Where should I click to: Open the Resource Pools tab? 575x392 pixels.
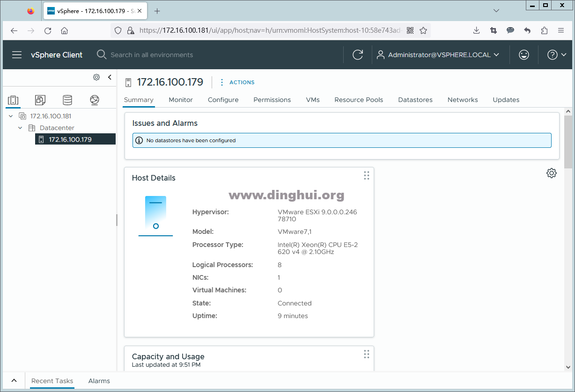(x=359, y=100)
